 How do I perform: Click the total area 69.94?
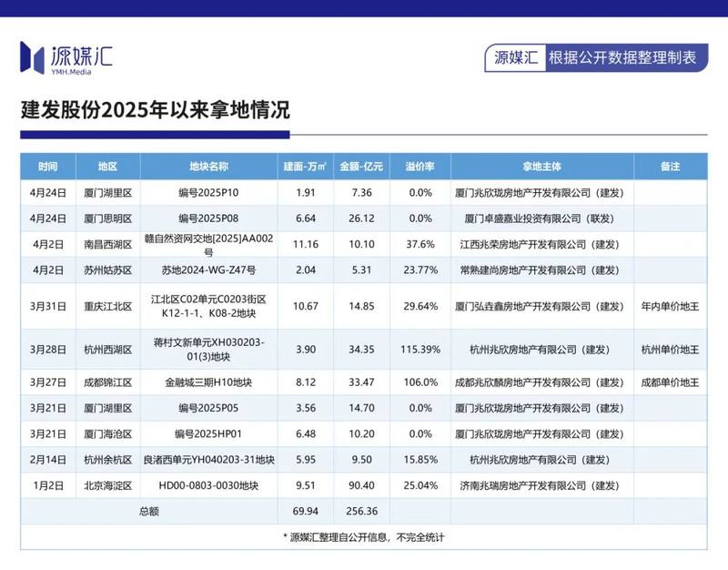(306, 512)
